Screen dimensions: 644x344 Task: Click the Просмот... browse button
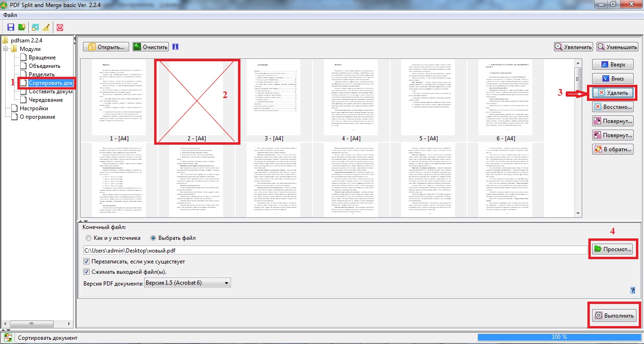[612, 249]
